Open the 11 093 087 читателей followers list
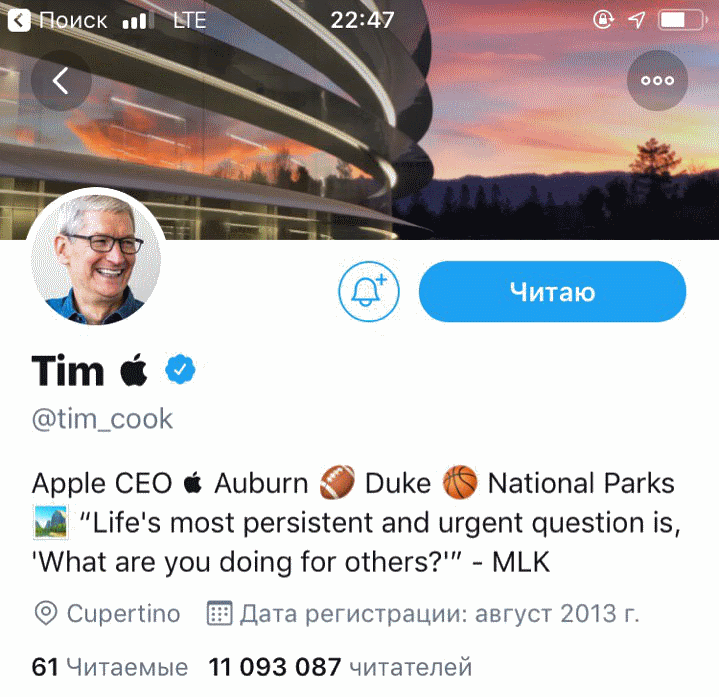 (340, 666)
